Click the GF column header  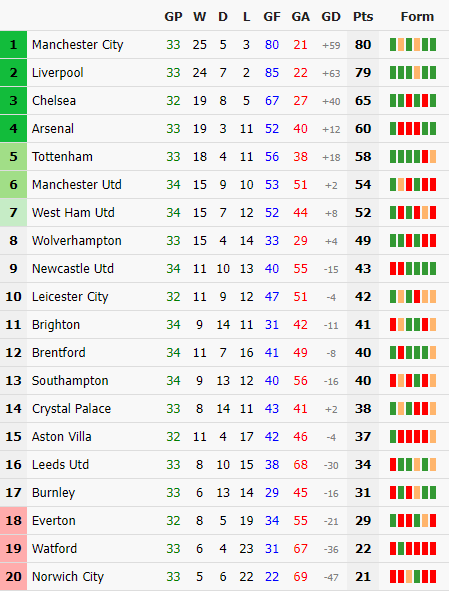pos(272,17)
